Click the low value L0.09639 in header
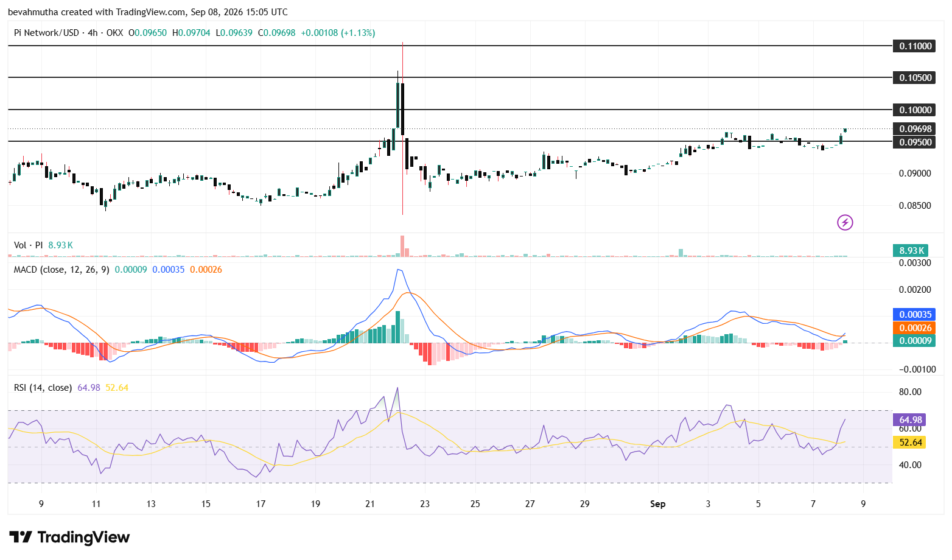 pyautogui.click(x=234, y=33)
